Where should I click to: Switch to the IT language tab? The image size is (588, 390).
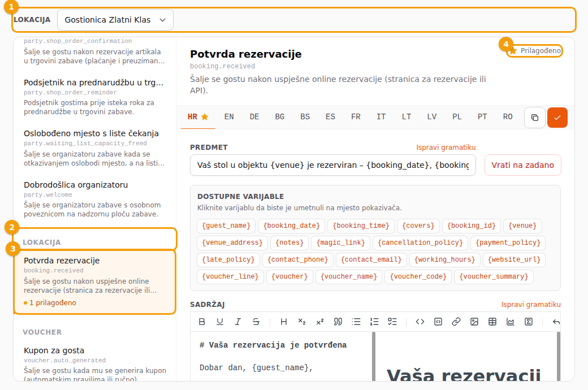[382, 117]
